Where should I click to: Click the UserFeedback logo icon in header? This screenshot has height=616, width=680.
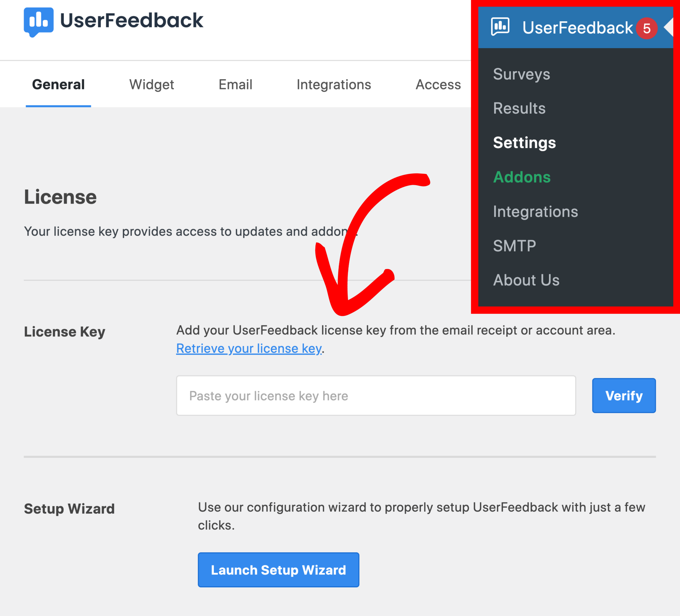pos(39,22)
